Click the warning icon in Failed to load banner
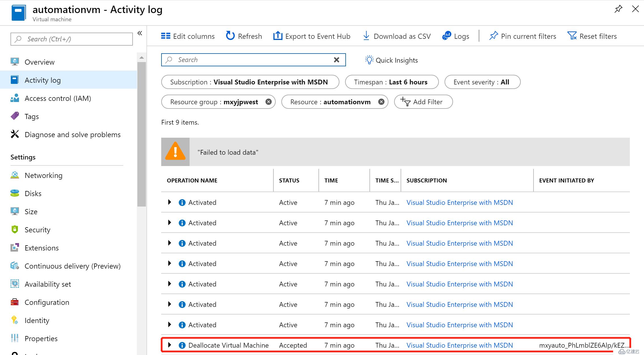This screenshot has height=355, width=644. click(175, 152)
